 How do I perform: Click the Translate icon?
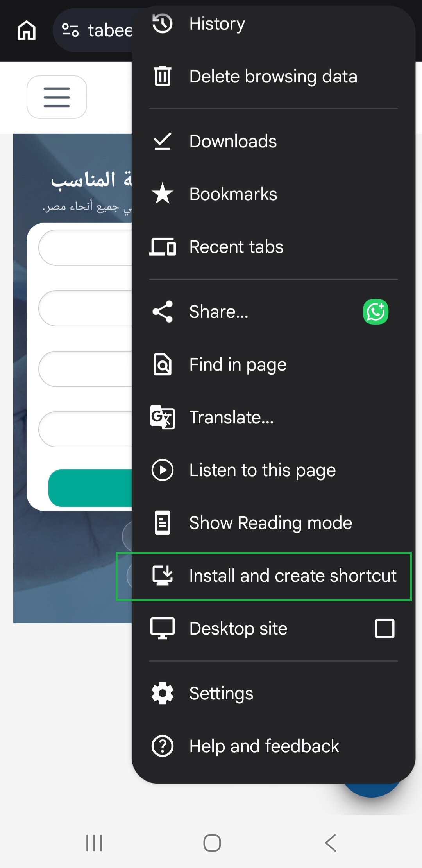click(x=162, y=417)
